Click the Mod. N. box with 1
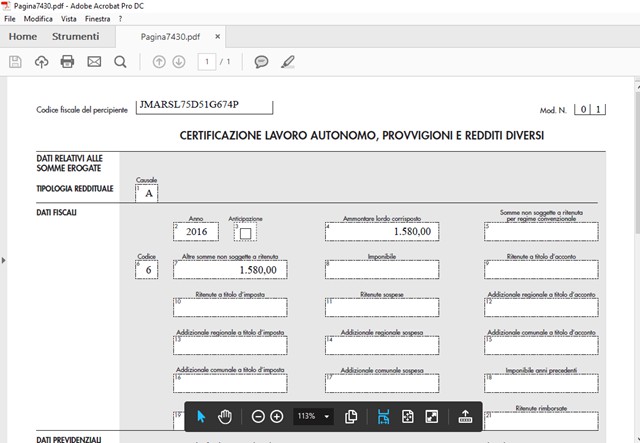 [x=598, y=109]
